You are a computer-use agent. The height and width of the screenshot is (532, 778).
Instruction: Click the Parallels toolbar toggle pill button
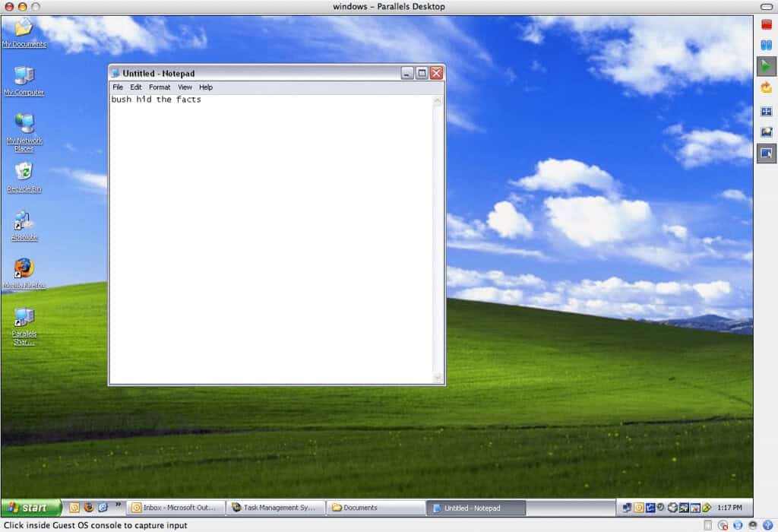[767, 6]
